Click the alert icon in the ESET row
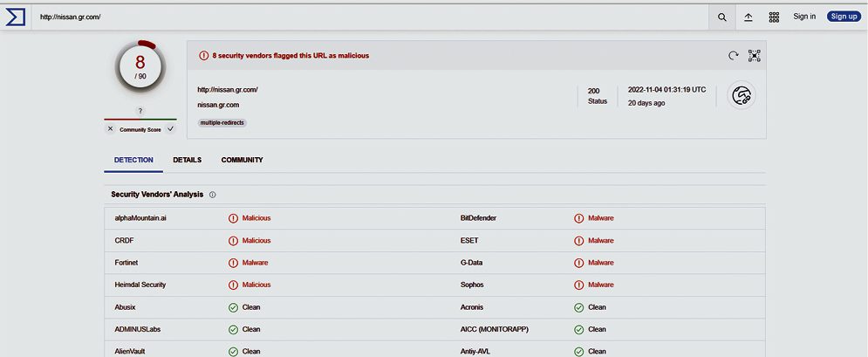Viewport: 868px width, 357px height. (x=578, y=240)
